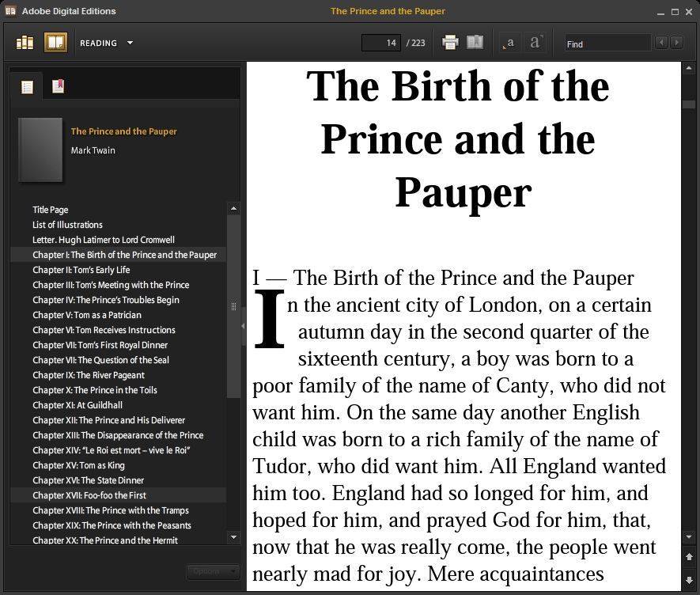Click The Prince and the Pauper book title
The width and height of the screenshot is (700, 595).
tap(123, 131)
